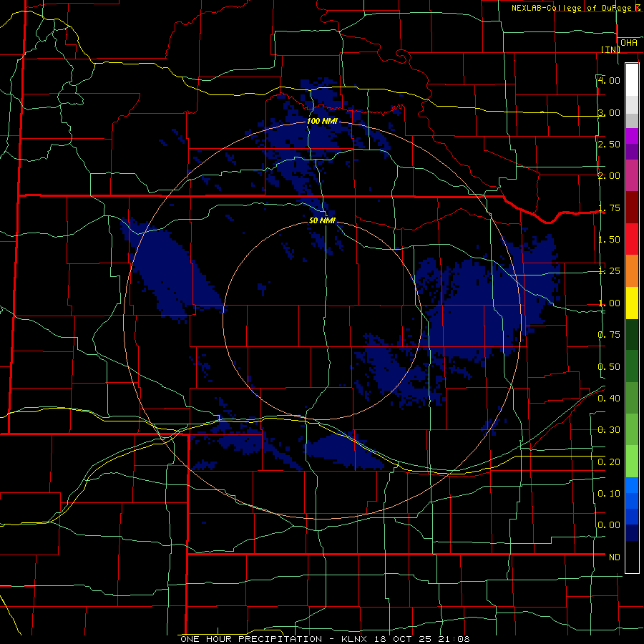
Task: Select the pink 2.00 color swatch
Action: pos(632,175)
